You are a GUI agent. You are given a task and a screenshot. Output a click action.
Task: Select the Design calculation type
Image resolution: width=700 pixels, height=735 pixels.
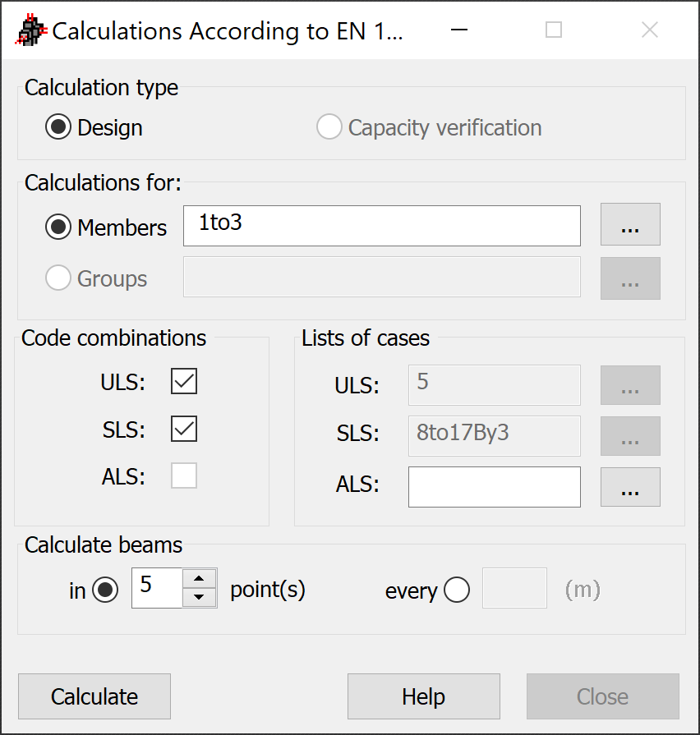point(58,128)
